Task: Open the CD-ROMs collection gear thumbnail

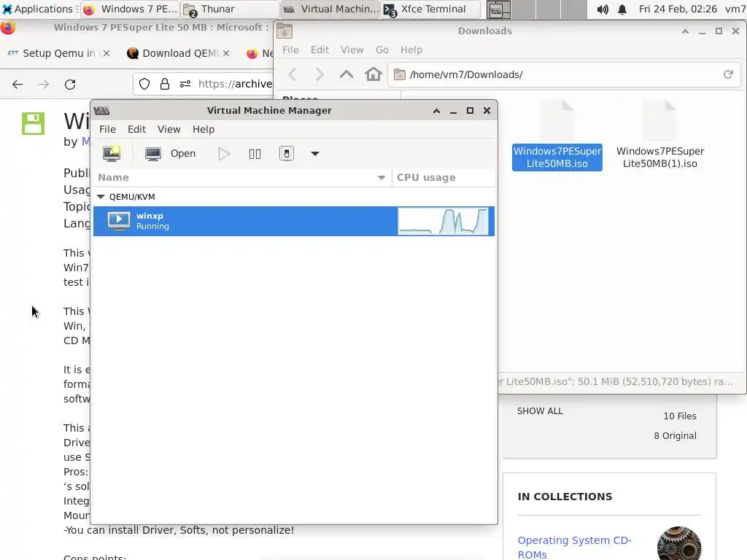Action: 679,543
